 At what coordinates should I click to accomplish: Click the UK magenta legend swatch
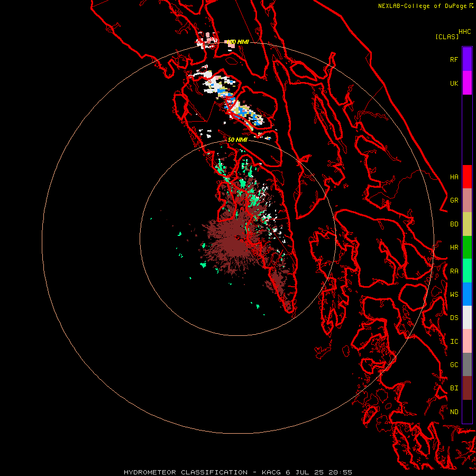point(467,83)
